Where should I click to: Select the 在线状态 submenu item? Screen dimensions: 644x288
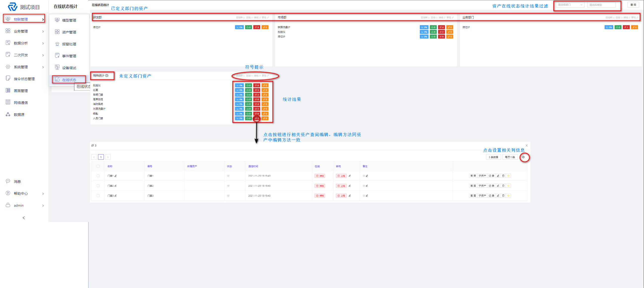pos(69,80)
